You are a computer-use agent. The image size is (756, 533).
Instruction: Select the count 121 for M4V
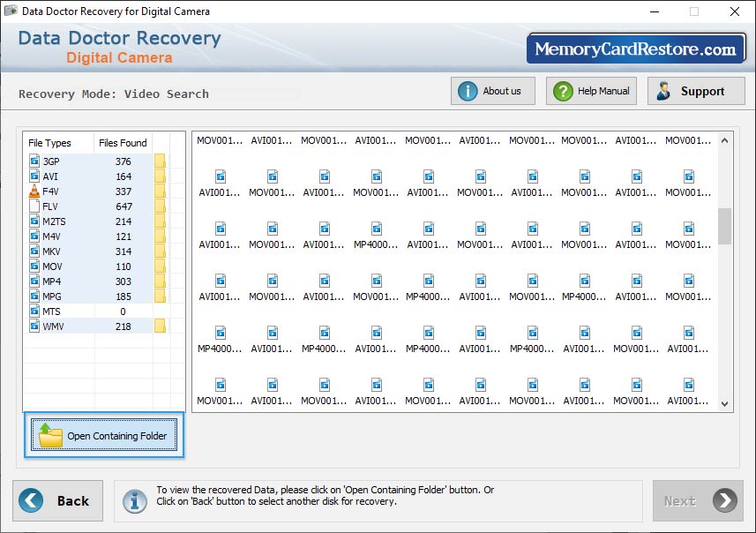click(x=124, y=236)
